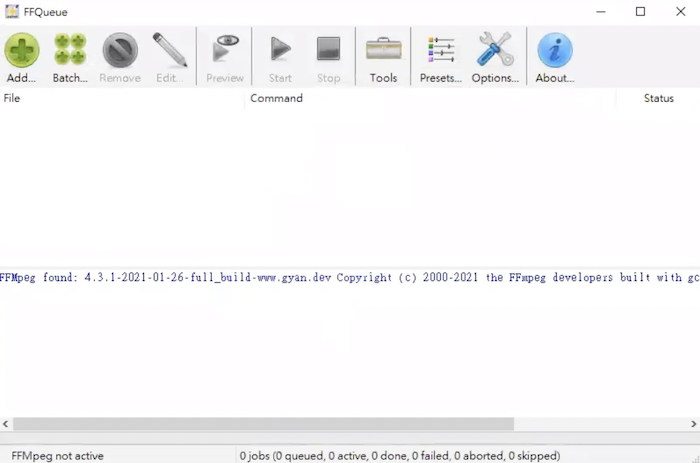Click the '0 jobs' status bar summary
This screenshot has width=700, height=463.
pos(400,456)
